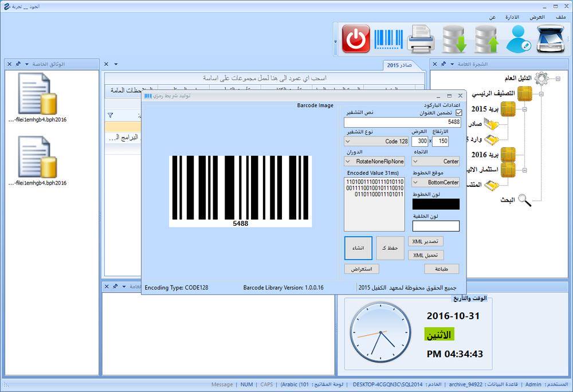Click the التصنيف الرئيسي cabinet icon

(525, 93)
